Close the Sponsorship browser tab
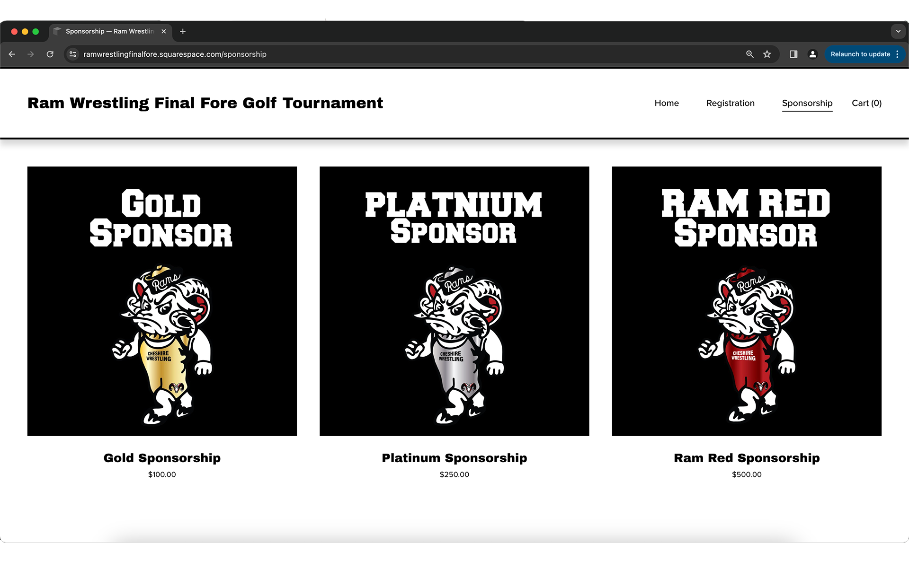This screenshot has height=588, width=909. (164, 31)
